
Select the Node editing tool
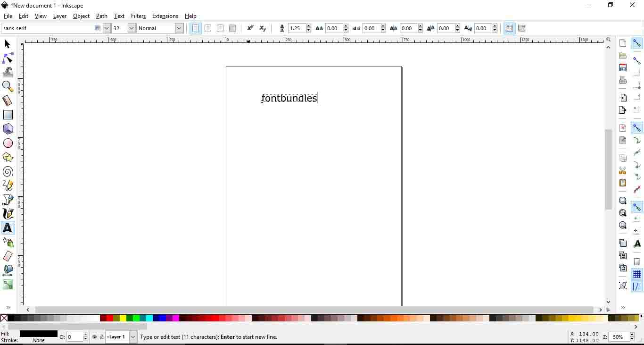[x=8, y=58]
